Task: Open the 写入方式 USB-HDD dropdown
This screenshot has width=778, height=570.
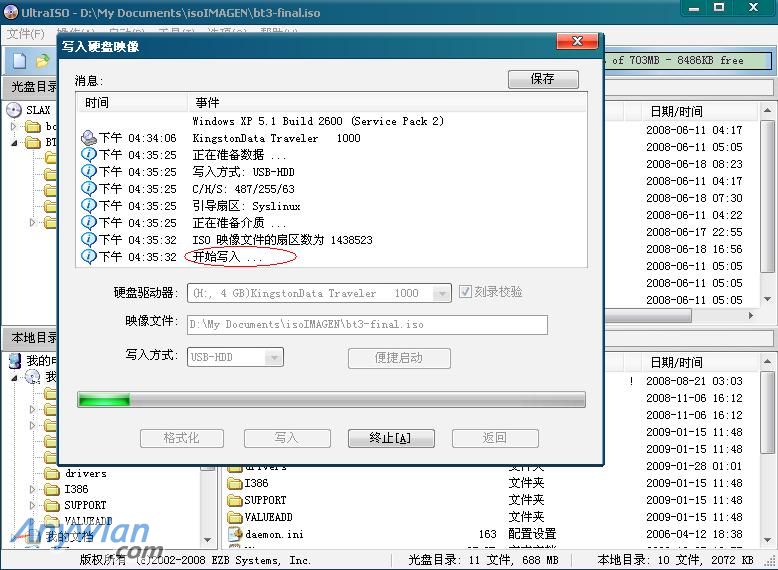Action: pyautogui.click(x=274, y=357)
